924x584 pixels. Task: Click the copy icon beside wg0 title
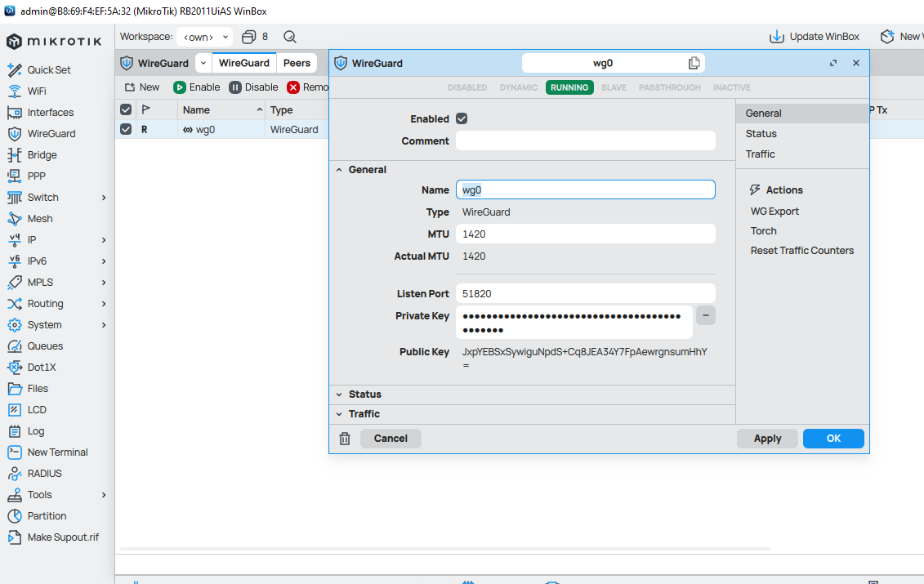[694, 63]
